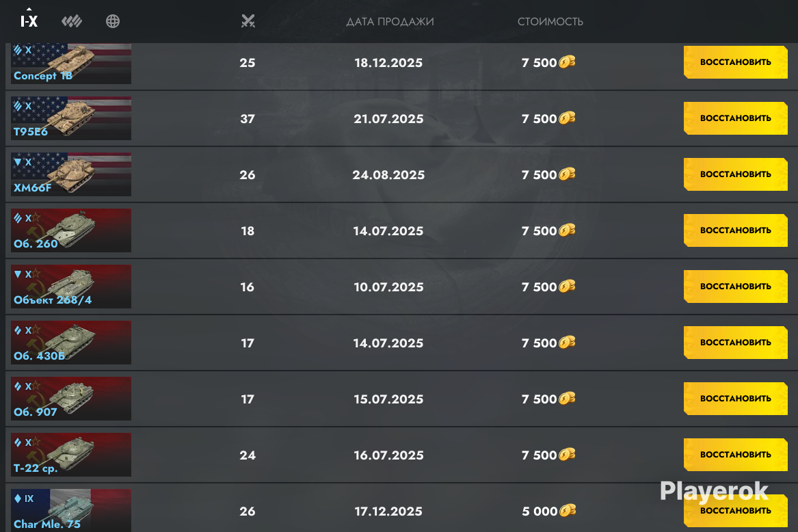The height and width of the screenshot is (532, 798).
Task: Restore the Concept 1B tank
Action: (x=735, y=62)
